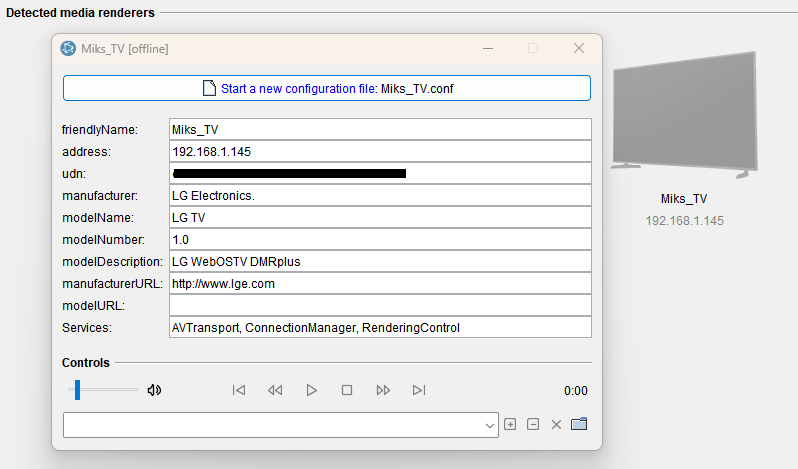Remove item with the minus icon
Screen dimensions: 798x469
click(533, 424)
